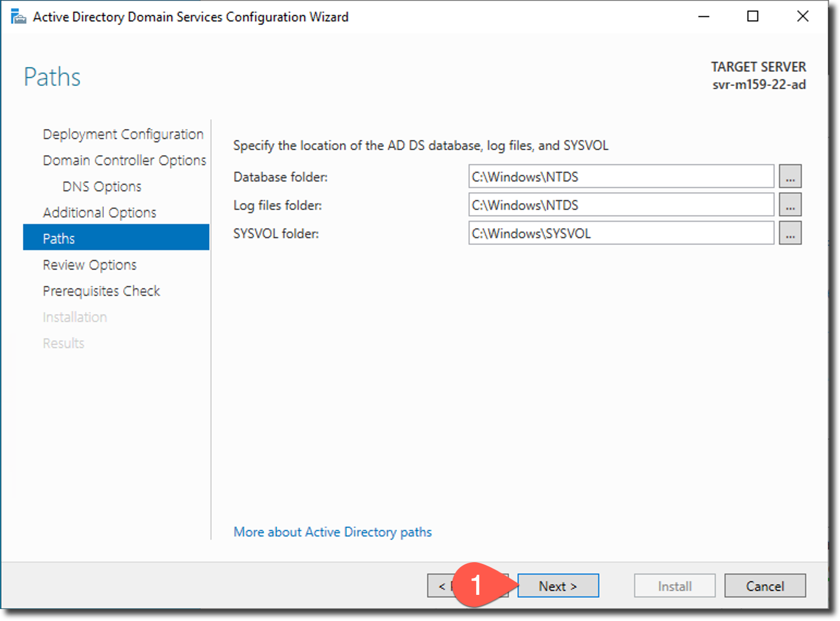Click the SYSVOL folder label
This screenshot has width=840, height=621.
pos(276,234)
